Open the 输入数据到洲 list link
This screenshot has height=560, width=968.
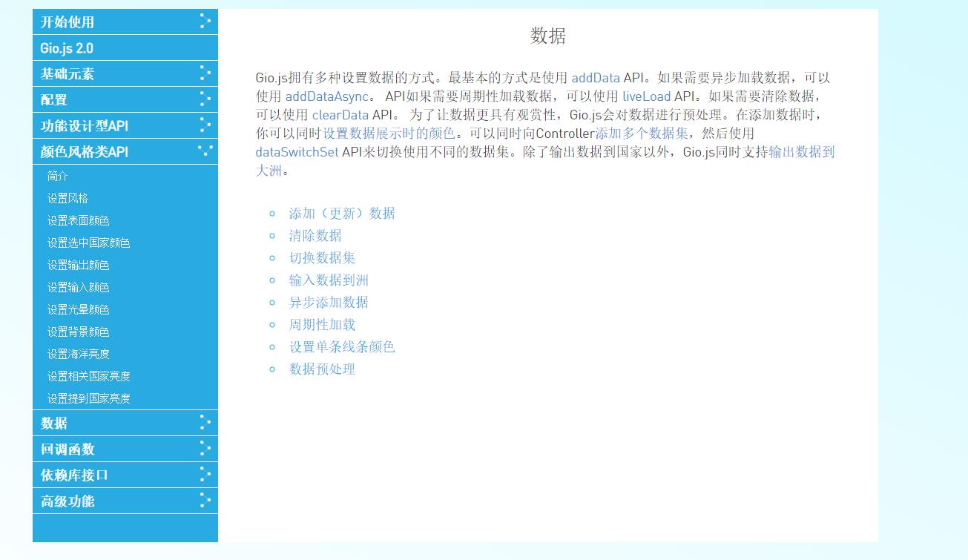click(329, 280)
